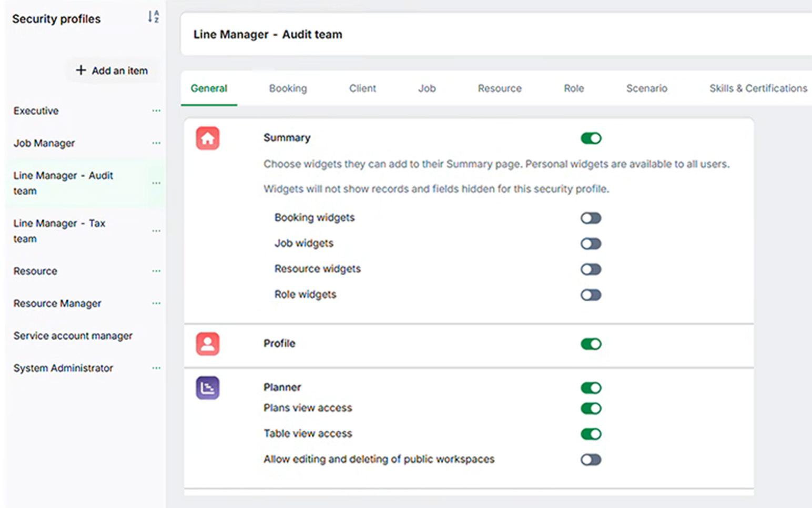
Task: Click the Add an item button
Action: 112,70
